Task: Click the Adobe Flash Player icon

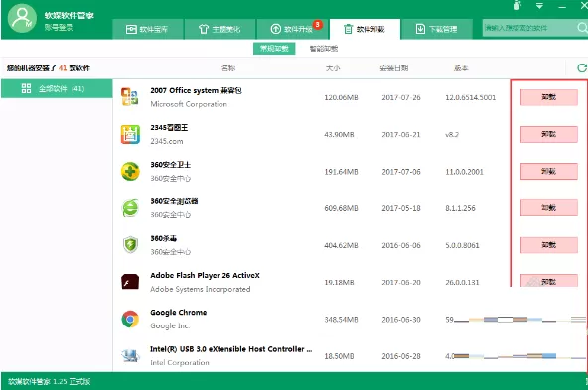Action: tap(130, 282)
